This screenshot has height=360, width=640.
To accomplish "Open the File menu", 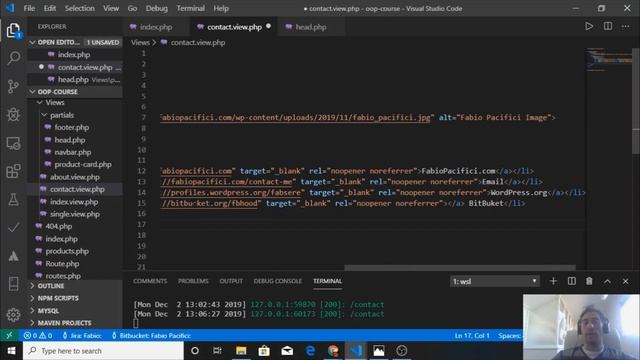I will click(x=29, y=8).
